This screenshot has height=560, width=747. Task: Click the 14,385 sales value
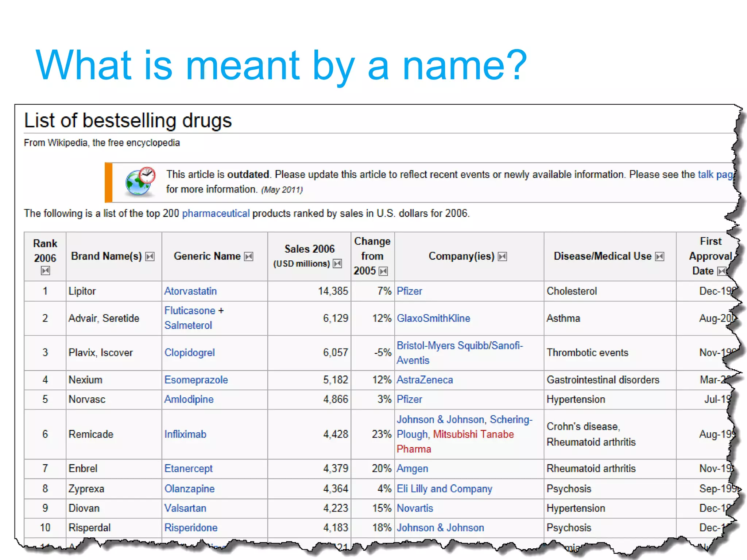tap(333, 291)
